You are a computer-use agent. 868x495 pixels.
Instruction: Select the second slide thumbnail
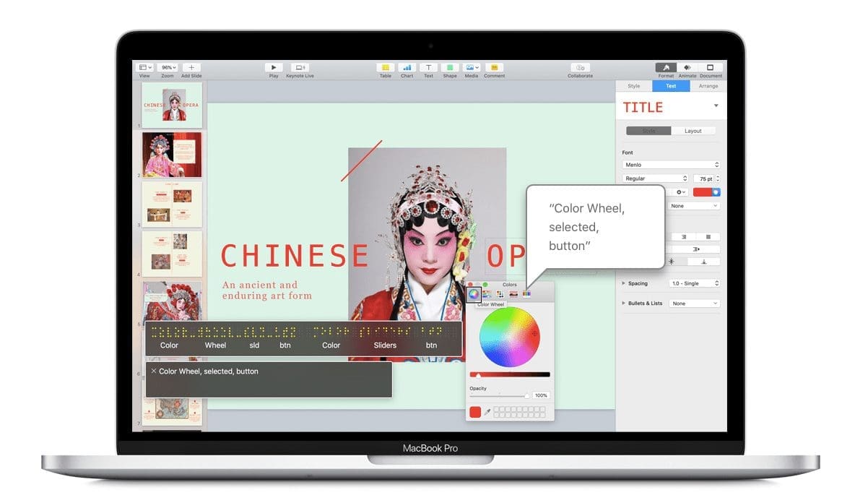click(172, 154)
